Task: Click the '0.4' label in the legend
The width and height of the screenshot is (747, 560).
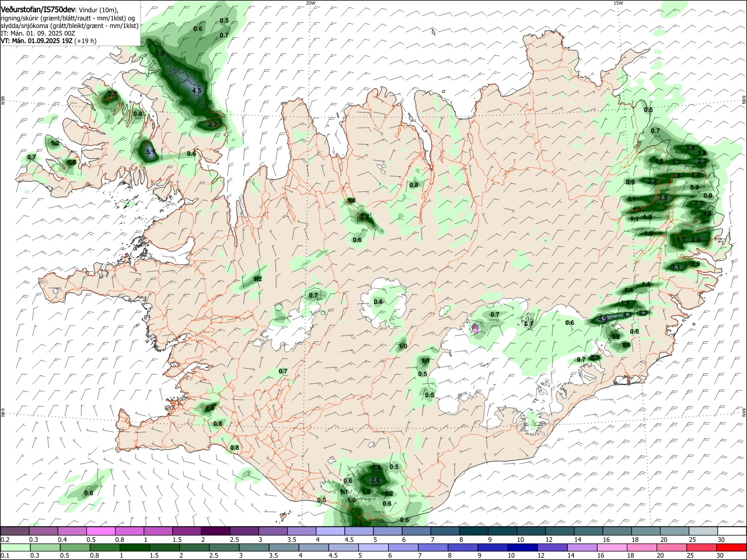Action: coord(62,540)
